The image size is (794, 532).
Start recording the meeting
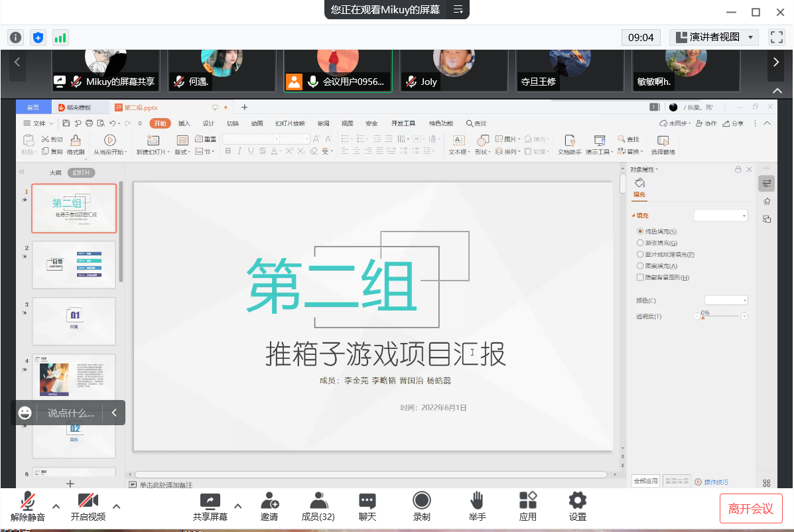click(421, 501)
